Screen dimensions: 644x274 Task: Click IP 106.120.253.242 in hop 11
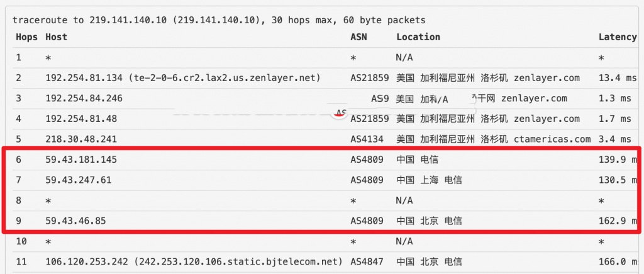pos(87,261)
